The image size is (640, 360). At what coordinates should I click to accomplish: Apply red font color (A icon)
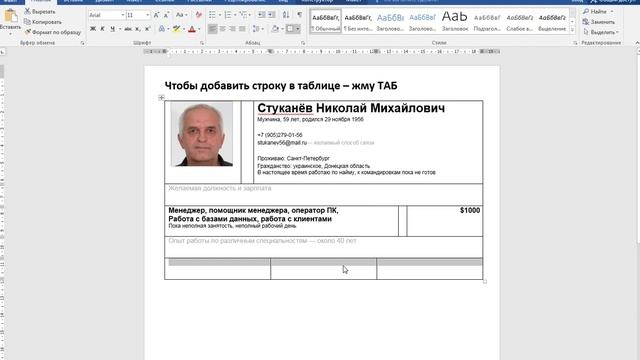pyautogui.click(x=192, y=29)
